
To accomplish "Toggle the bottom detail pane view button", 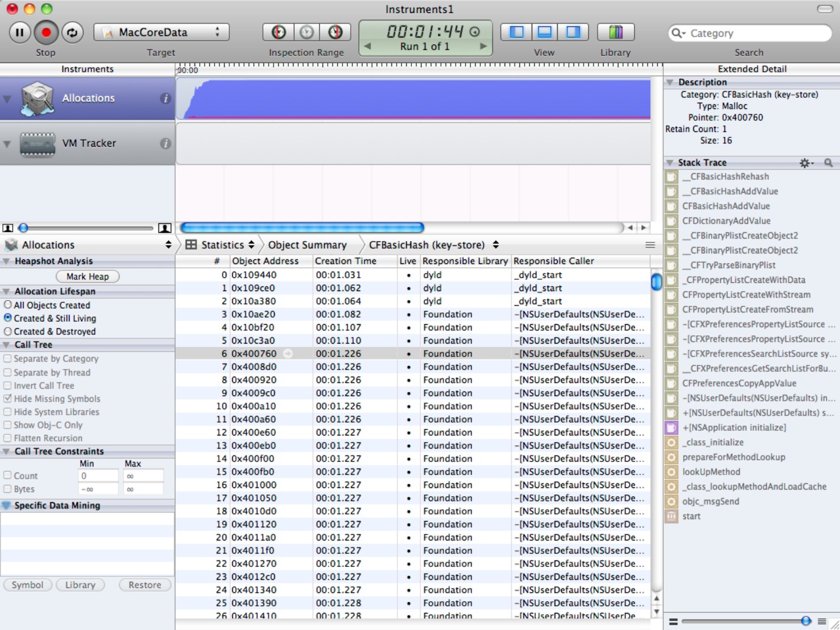I will point(545,32).
